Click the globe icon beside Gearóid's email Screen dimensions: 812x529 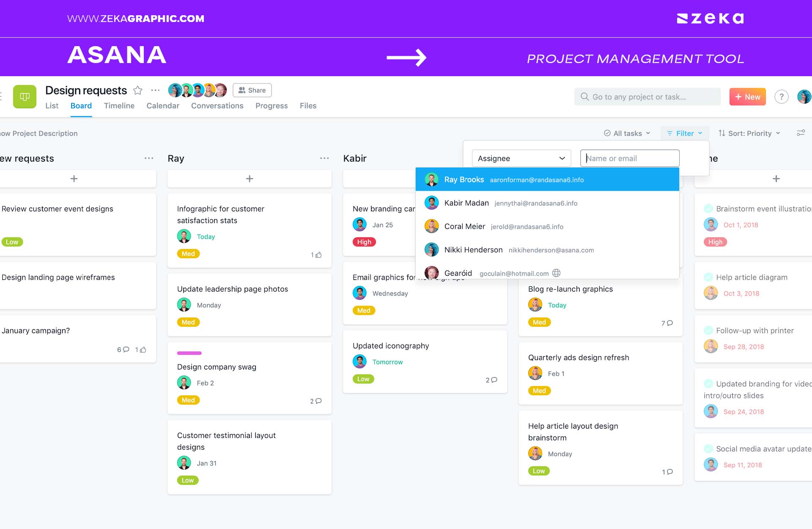coord(556,273)
